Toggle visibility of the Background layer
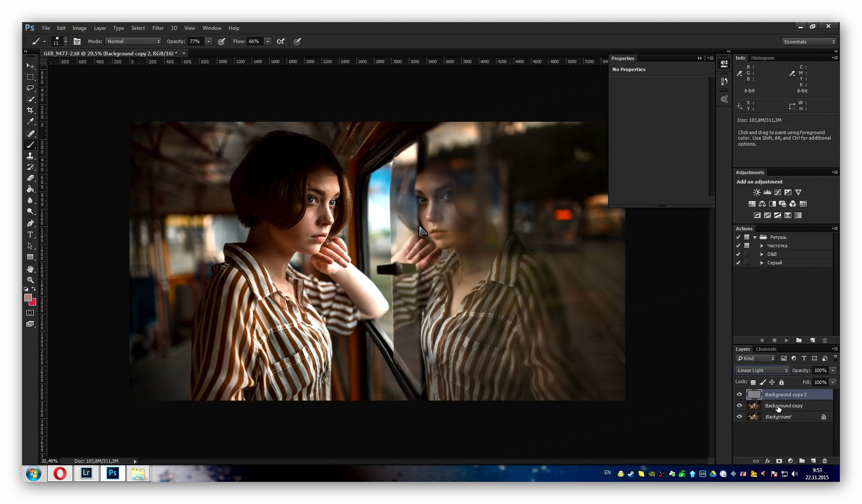Screen dimensions: 862x504 click(739, 417)
